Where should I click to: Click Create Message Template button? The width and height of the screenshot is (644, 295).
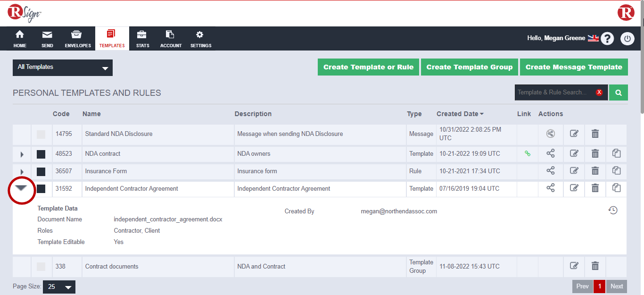pyautogui.click(x=574, y=67)
